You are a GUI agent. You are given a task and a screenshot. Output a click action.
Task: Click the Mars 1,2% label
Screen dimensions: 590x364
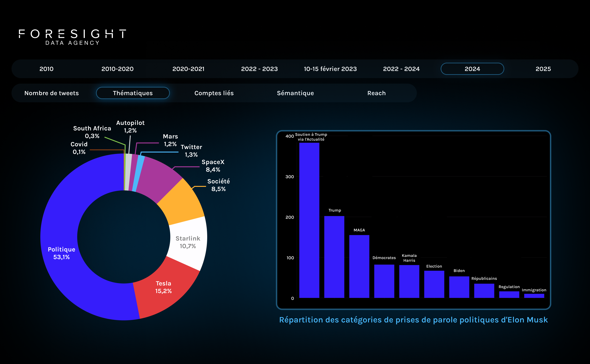click(x=170, y=140)
